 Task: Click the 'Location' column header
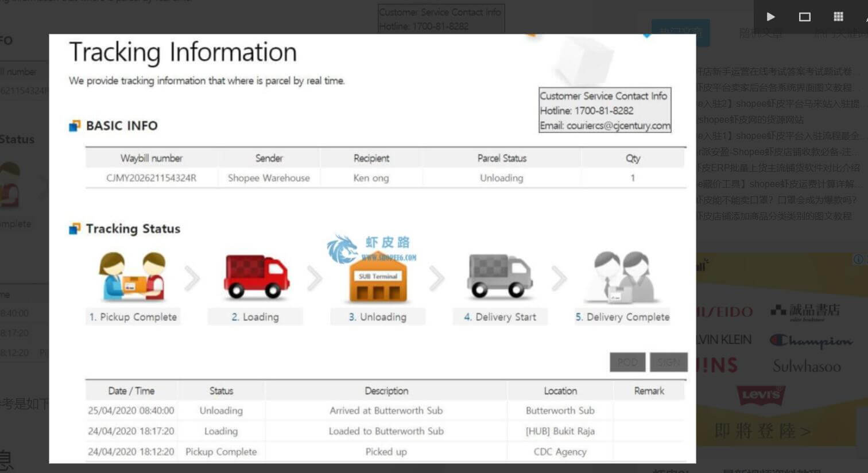pyautogui.click(x=560, y=391)
